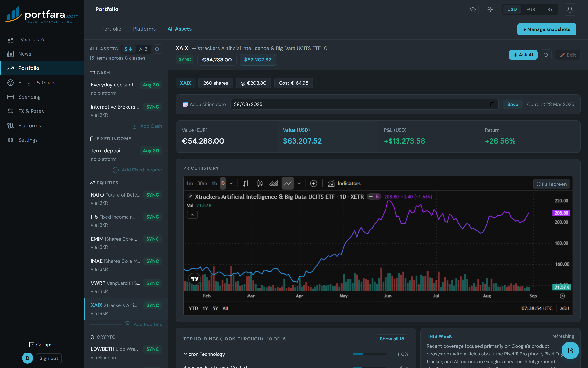The image size is (588, 368).
Task: Switch currency to EUR
Action: click(x=531, y=10)
